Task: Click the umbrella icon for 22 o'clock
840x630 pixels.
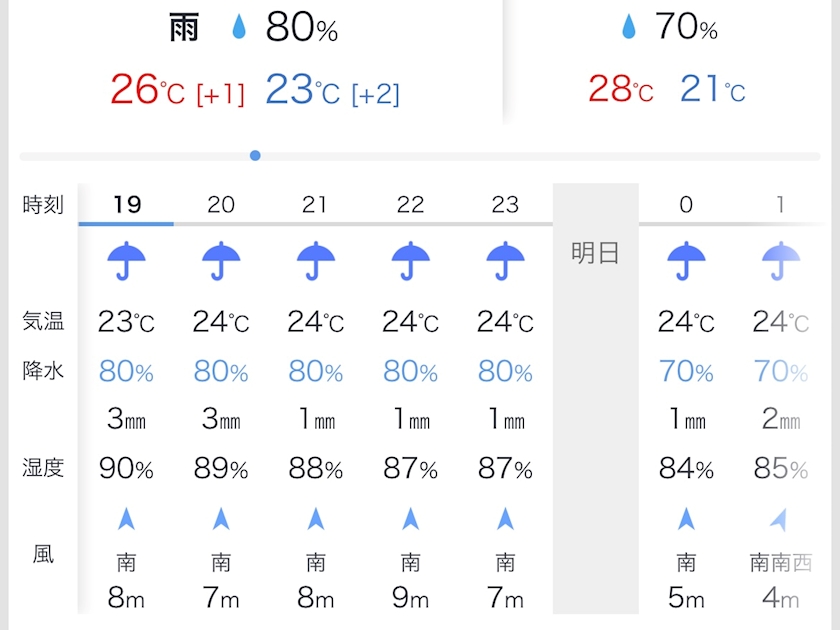Action: [410, 262]
